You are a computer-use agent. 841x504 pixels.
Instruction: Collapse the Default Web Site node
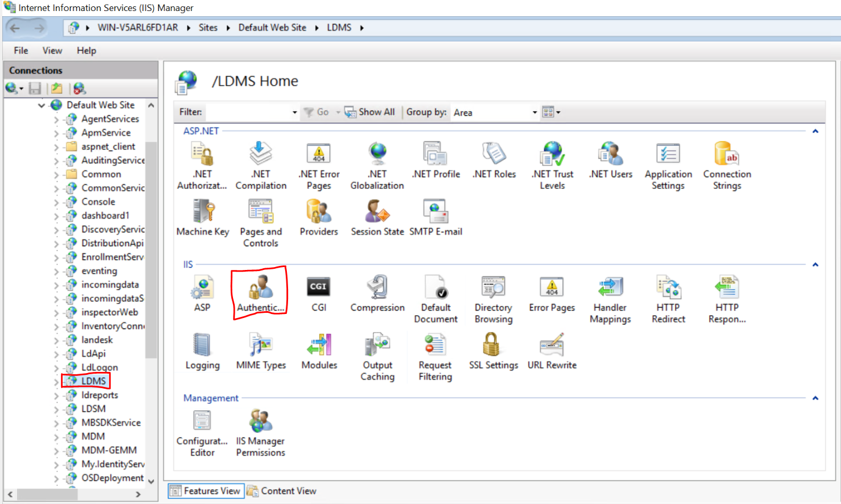click(x=41, y=105)
